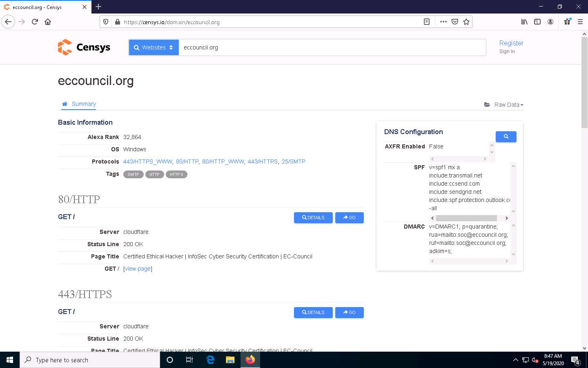Click the taskbar search box

click(x=90, y=360)
